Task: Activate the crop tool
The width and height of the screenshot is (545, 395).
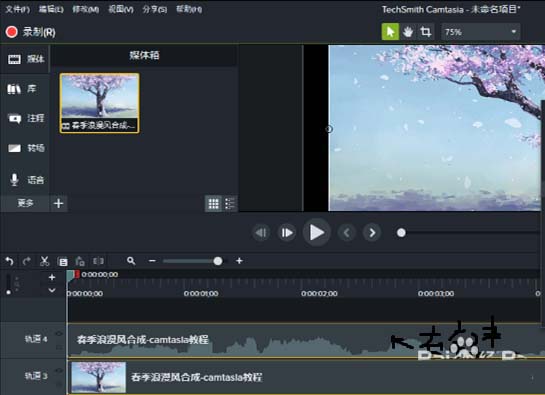Action: [x=425, y=32]
